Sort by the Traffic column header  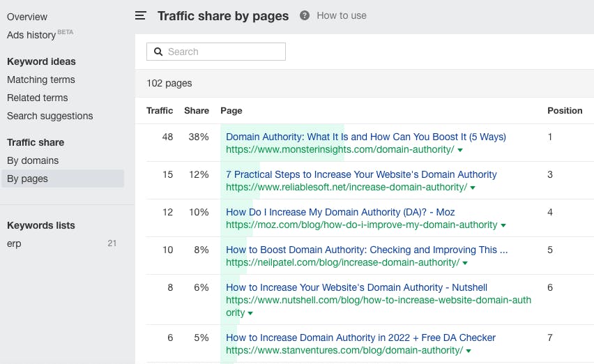160,111
